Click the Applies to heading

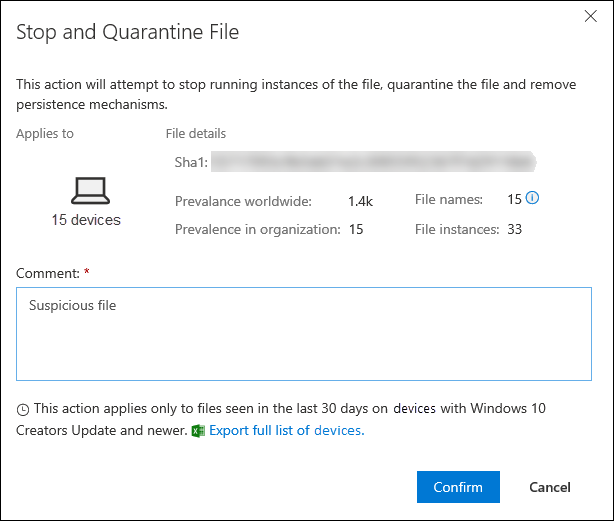45,134
